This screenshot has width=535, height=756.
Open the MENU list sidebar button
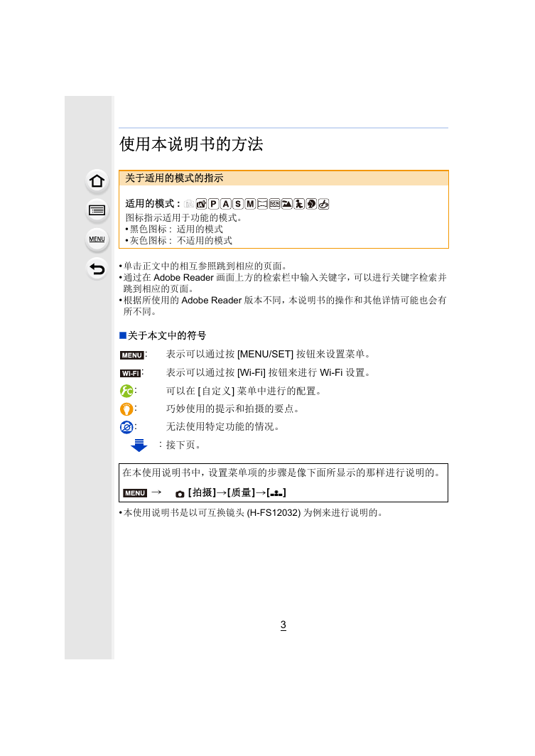point(97,239)
